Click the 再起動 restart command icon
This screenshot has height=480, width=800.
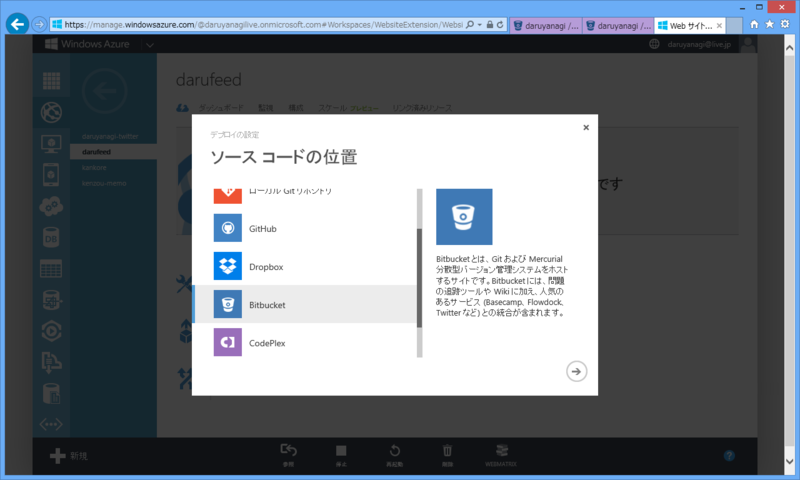coord(394,450)
